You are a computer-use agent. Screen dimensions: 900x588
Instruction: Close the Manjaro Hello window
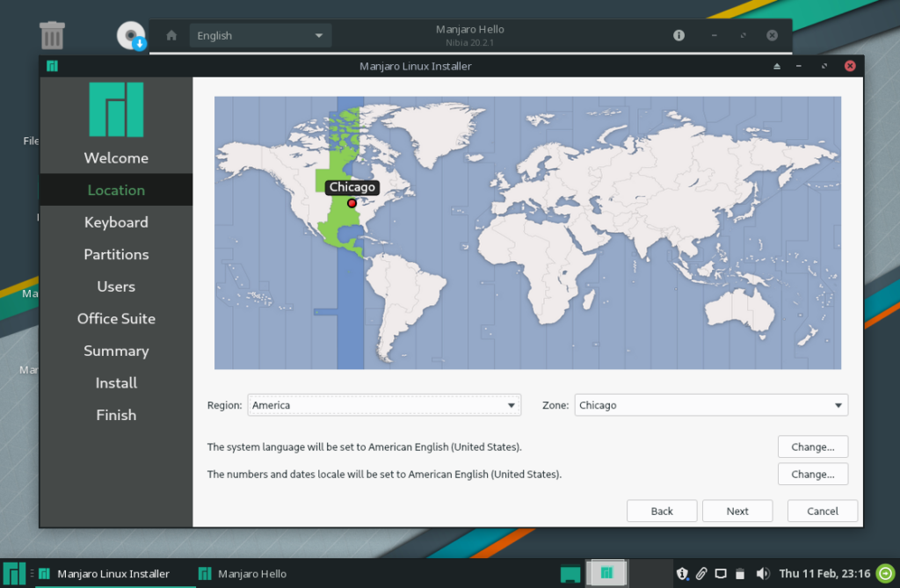point(772,36)
